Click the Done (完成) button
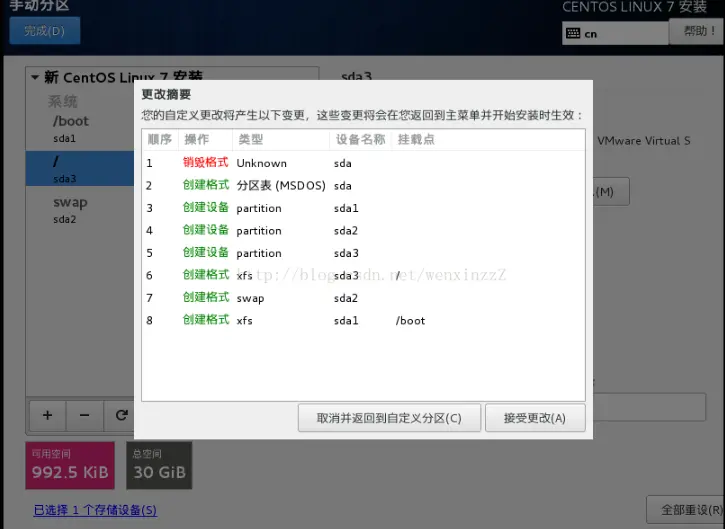This screenshot has height=529, width=725. [44, 31]
